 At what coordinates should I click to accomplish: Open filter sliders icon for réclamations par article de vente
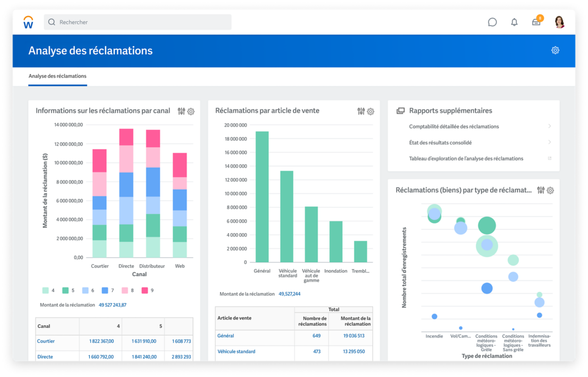(x=361, y=111)
